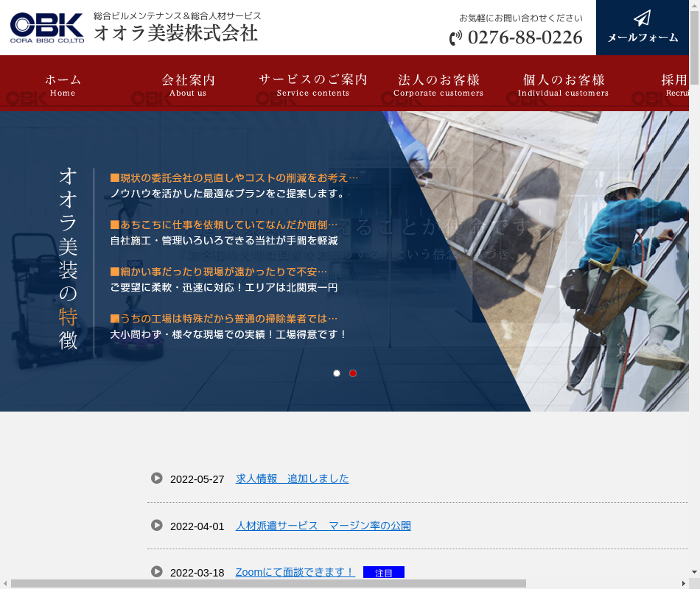Click the vertical scrollbar down arrow

coord(694,572)
